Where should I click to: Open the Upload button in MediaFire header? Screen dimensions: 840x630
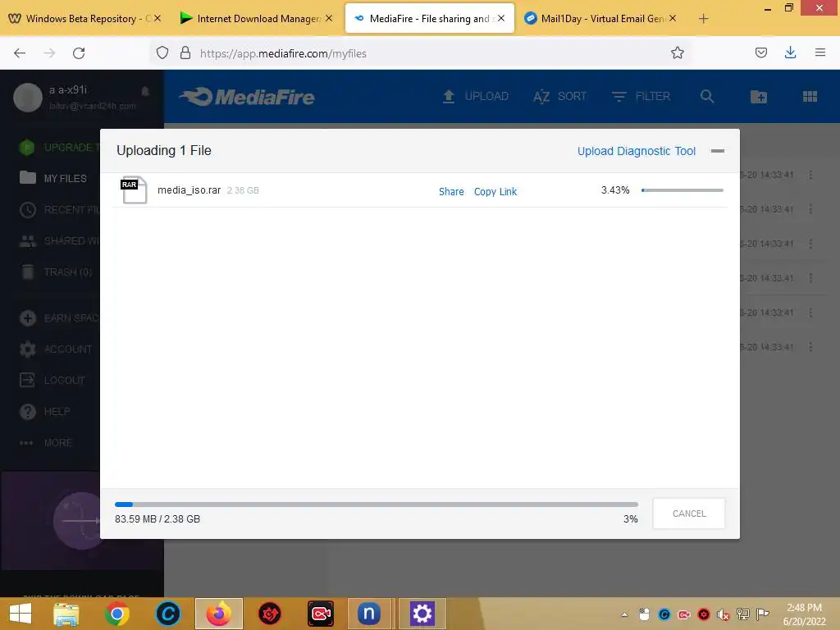475,97
